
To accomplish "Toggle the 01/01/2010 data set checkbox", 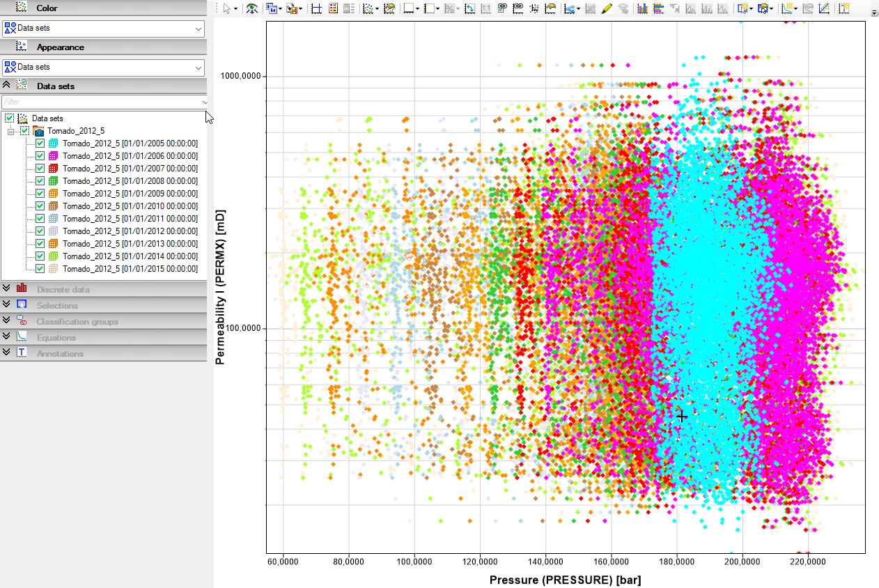I will click(x=40, y=206).
